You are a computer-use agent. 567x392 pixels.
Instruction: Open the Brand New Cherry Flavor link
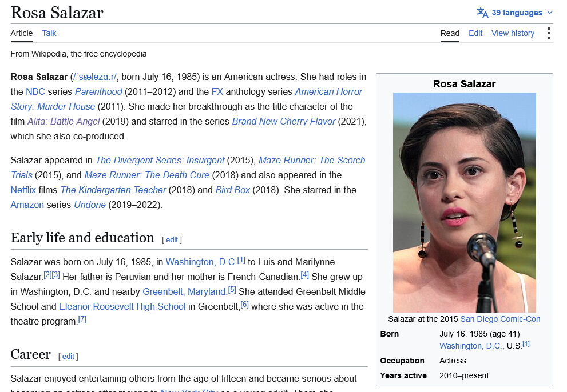(x=284, y=121)
